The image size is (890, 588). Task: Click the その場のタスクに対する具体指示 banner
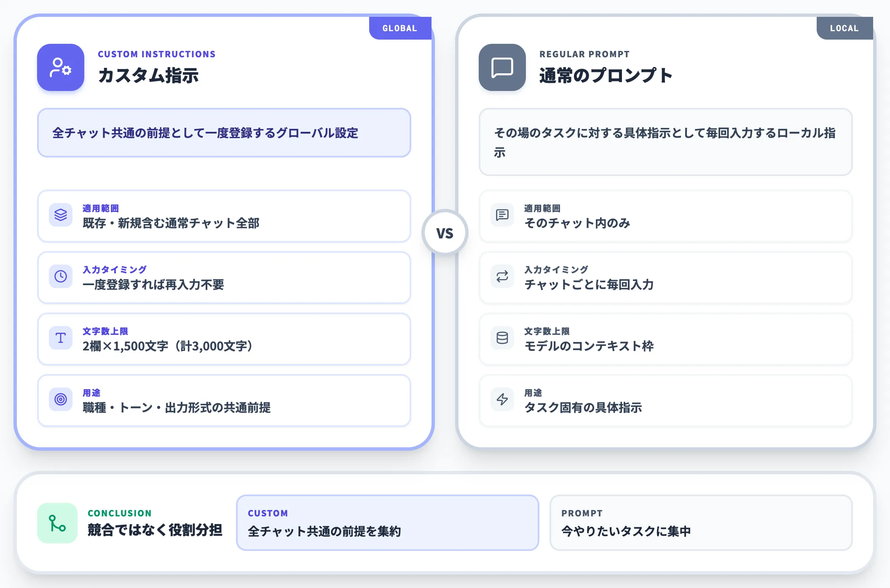tap(666, 142)
